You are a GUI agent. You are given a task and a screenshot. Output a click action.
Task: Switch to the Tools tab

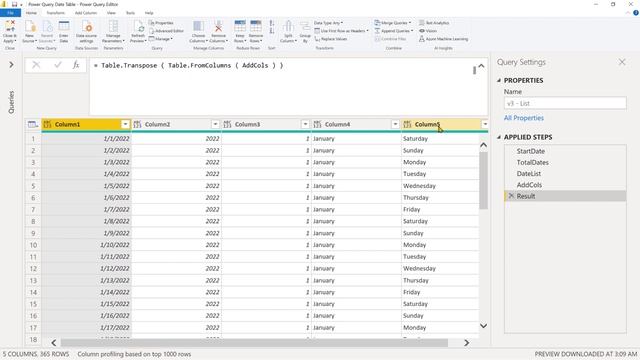pyautogui.click(x=130, y=13)
